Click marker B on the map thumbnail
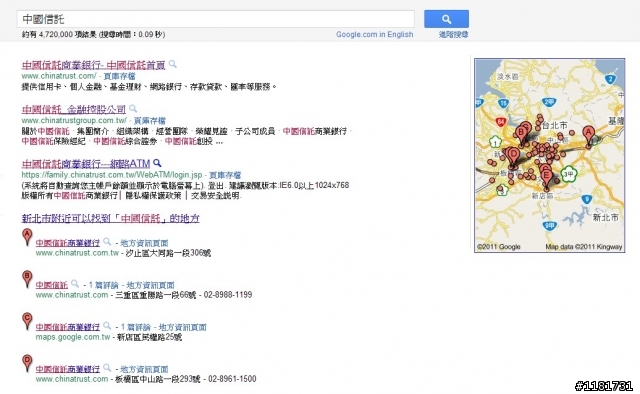Screen dimensions: 640x394 click(x=521, y=136)
